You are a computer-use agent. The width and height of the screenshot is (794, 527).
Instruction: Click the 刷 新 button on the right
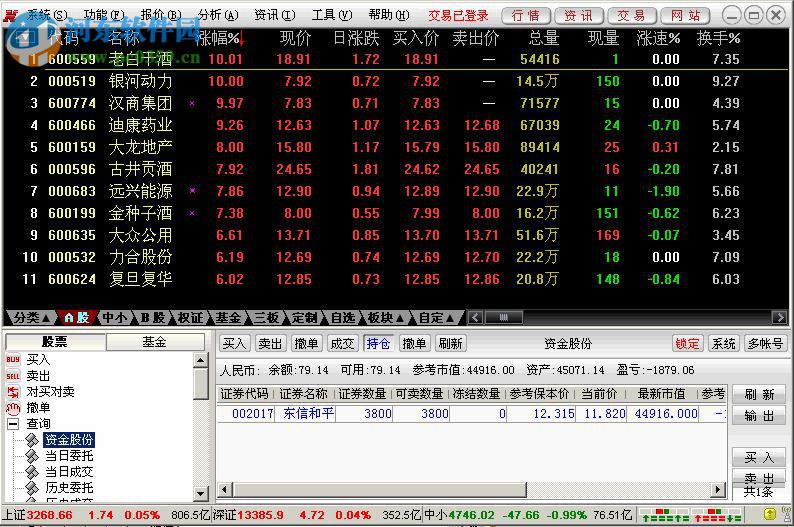pyautogui.click(x=759, y=395)
